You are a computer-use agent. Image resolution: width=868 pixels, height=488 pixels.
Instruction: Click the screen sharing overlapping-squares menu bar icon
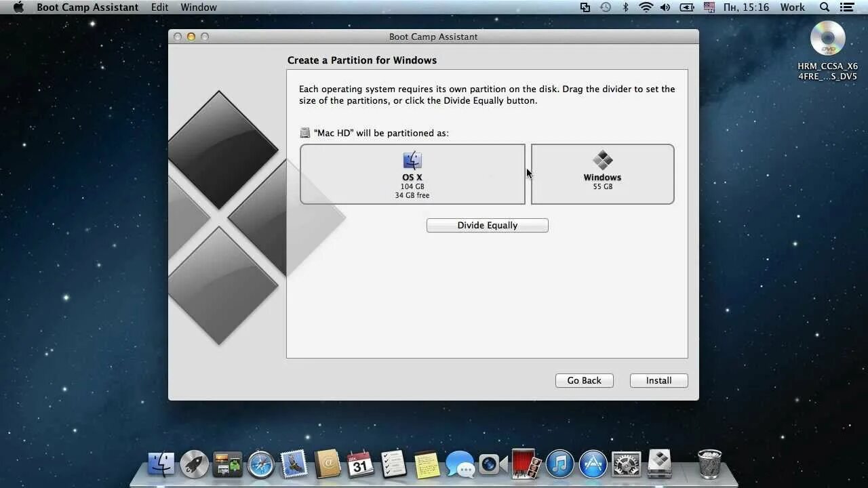click(x=585, y=7)
